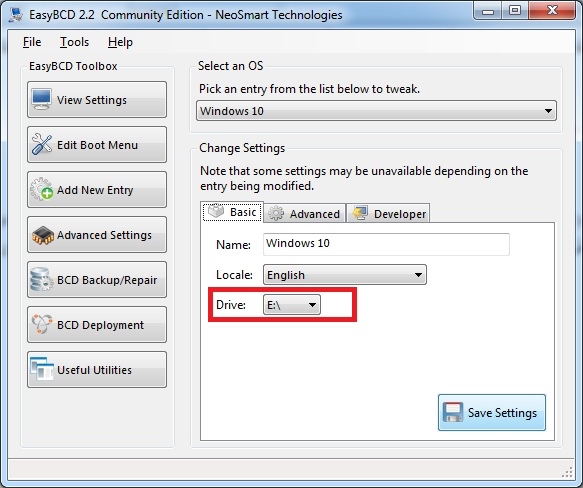Click the monitor icon on View Settings
Image resolution: width=583 pixels, height=488 pixels.
click(x=41, y=99)
